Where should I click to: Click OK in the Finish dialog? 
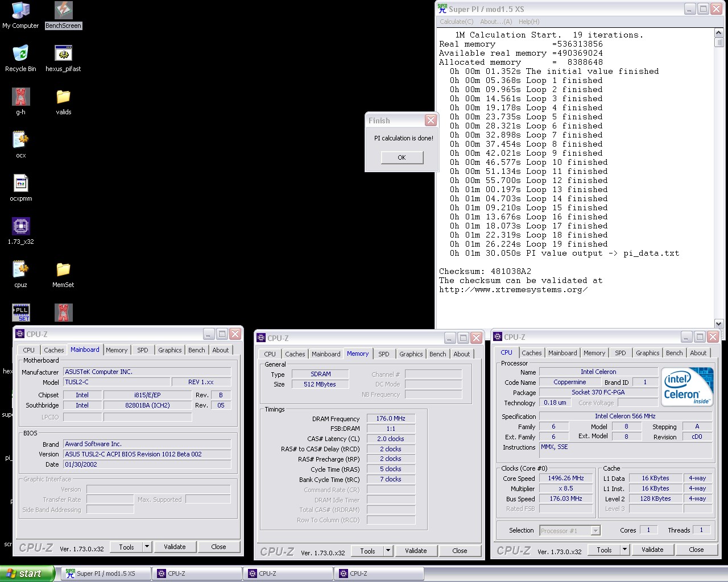402,157
